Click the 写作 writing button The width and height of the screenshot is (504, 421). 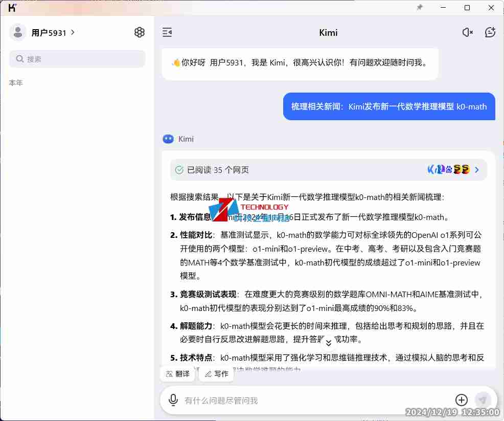[x=216, y=374]
